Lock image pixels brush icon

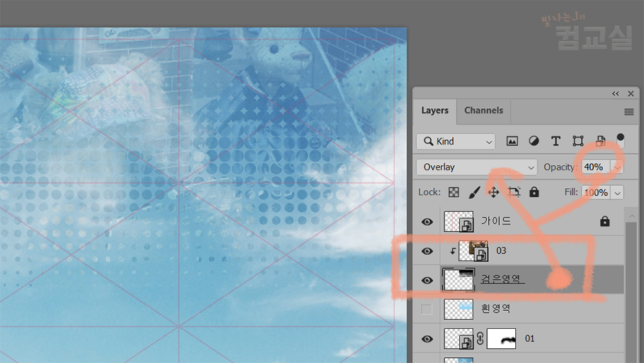pyautogui.click(x=475, y=192)
